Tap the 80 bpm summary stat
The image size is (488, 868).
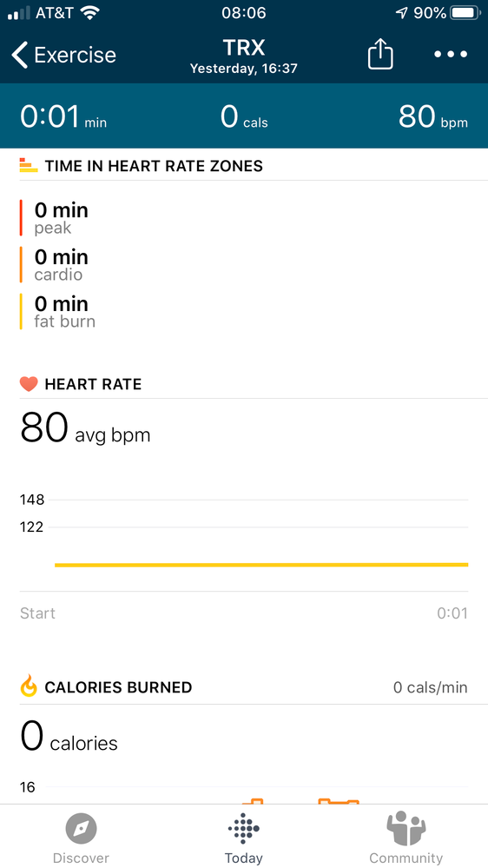(432, 116)
